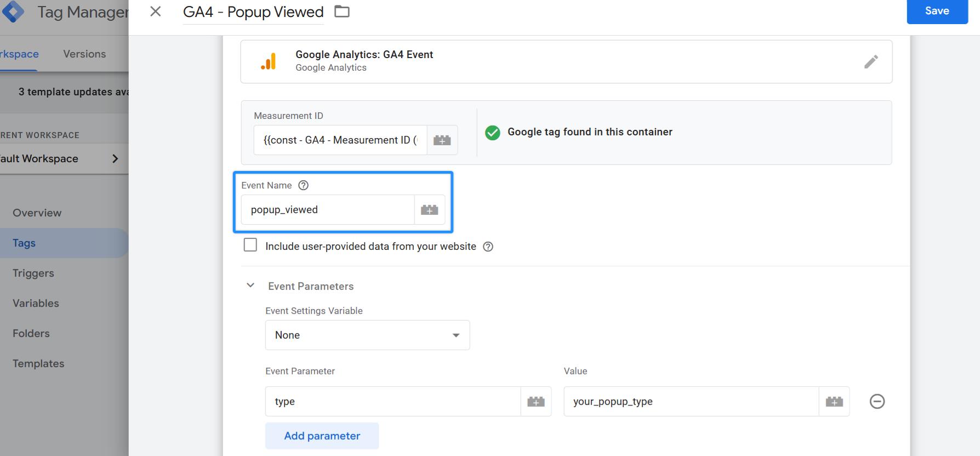980x456 pixels.
Task: Click Google tag found in this container
Action: tap(590, 132)
